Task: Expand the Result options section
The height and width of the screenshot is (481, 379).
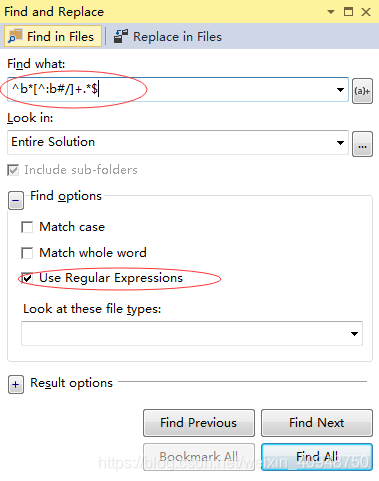Action: click(16, 385)
